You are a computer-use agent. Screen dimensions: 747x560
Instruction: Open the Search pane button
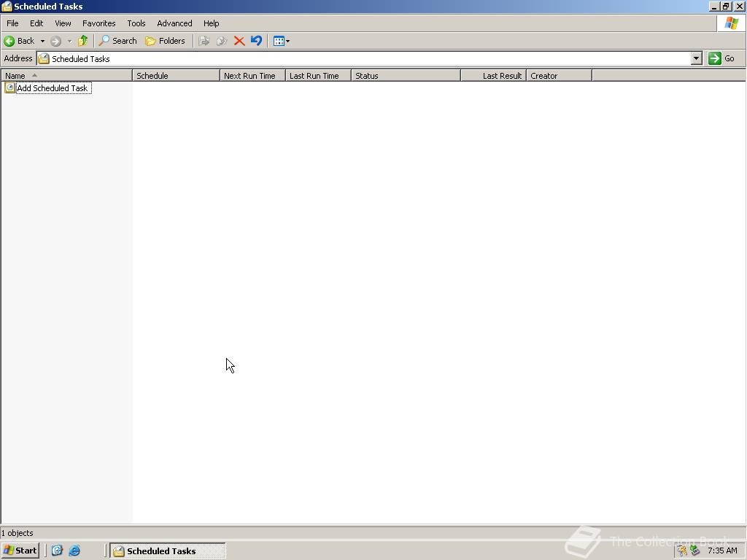pyautogui.click(x=117, y=41)
